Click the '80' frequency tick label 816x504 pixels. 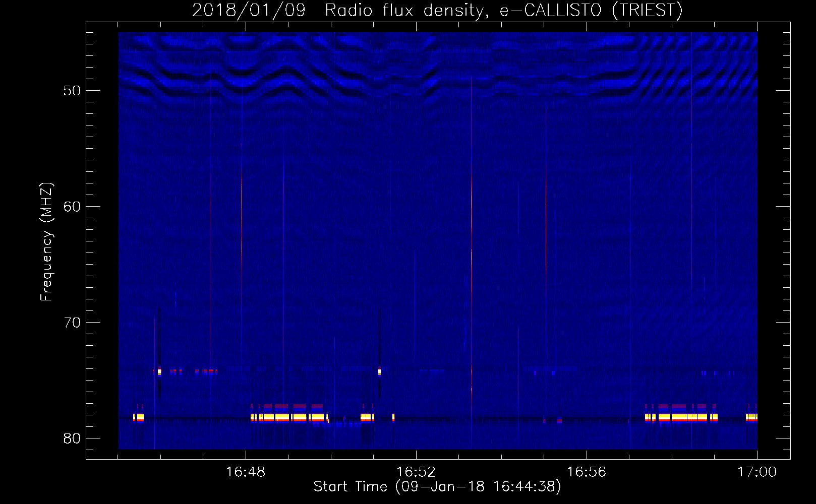click(x=72, y=438)
